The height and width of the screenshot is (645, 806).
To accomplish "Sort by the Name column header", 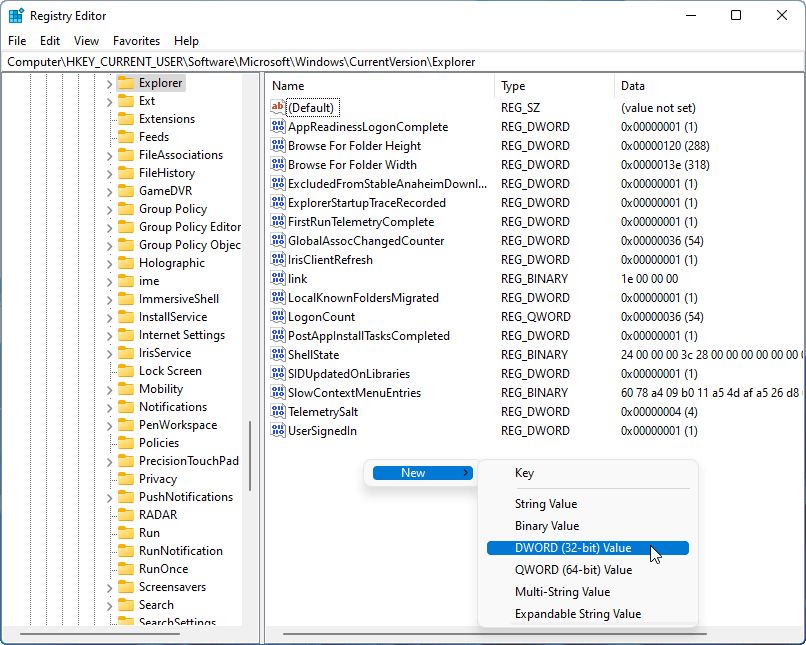I will [380, 86].
